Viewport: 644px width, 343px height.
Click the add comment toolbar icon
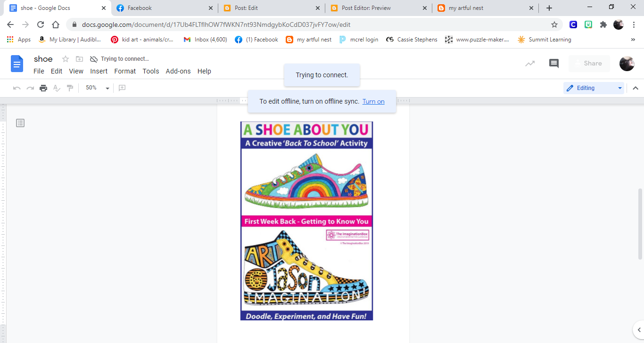(x=122, y=88)
